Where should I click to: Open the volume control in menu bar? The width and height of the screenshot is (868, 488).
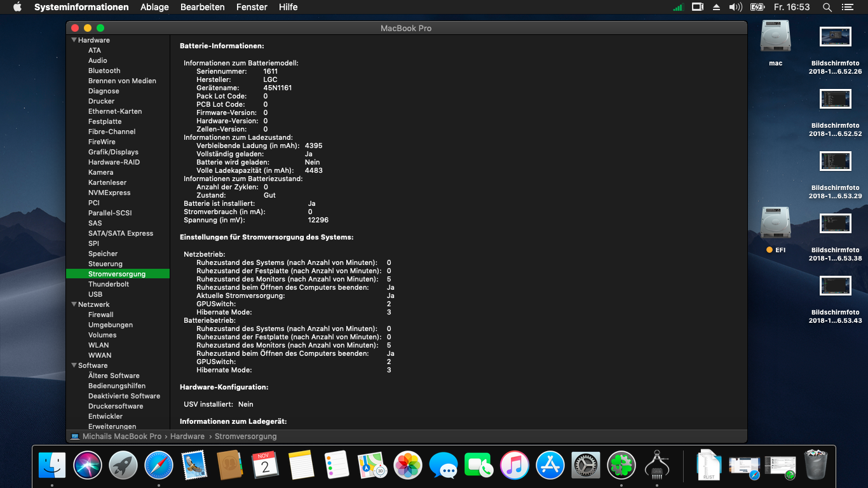click(x=736, y=7)
